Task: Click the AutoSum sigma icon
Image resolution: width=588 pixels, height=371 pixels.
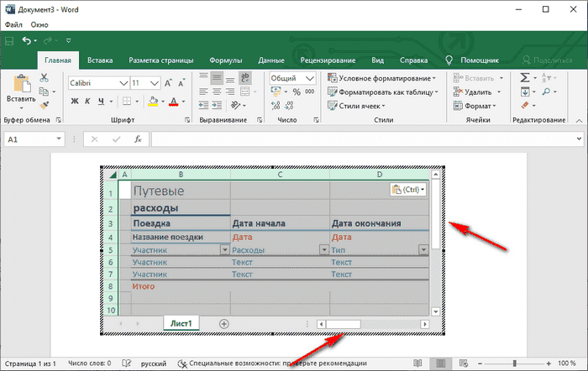Action: click(x=525, y=77)
